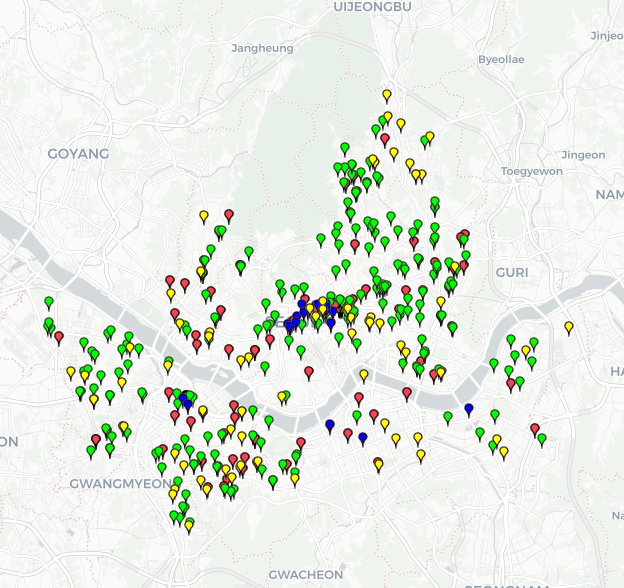Image resolution: width=624 pixels, height=588 pixels.
Task: Click the Jangheung place label
Action: tap(262, 48)
